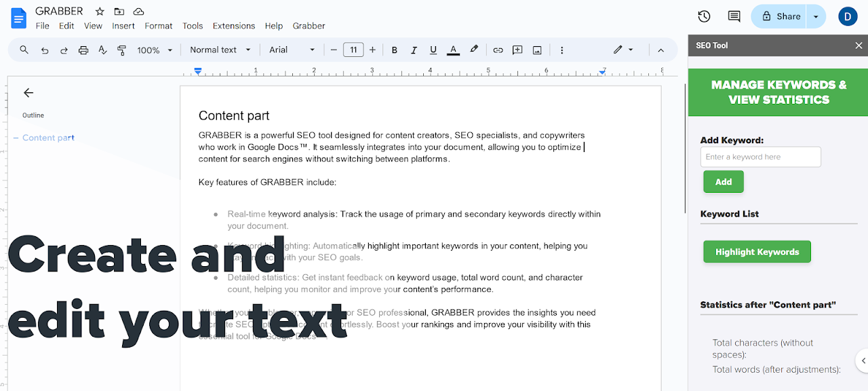Click the search menus magnifier icon
868x391 pixels.
(x=24, y=50)
